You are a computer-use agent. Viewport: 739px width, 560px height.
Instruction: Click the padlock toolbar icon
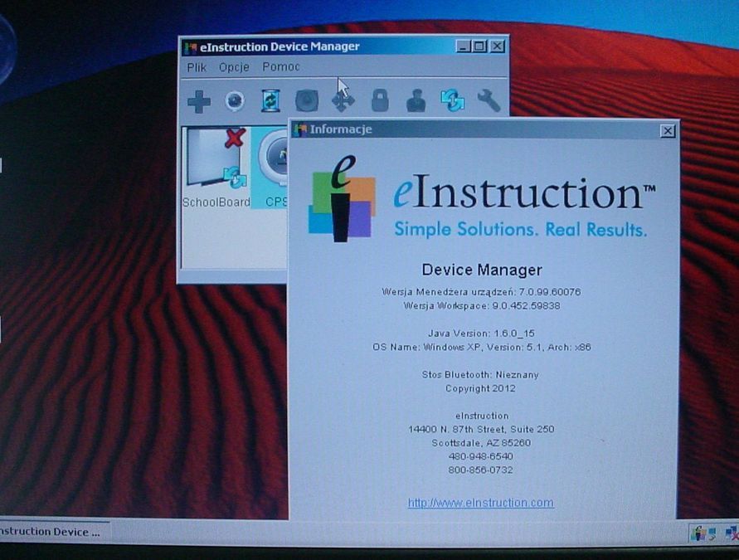point(380,100)
